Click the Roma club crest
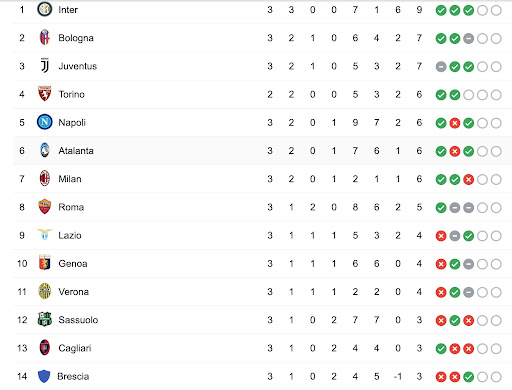Screen dimensions: 512x390 44,207
